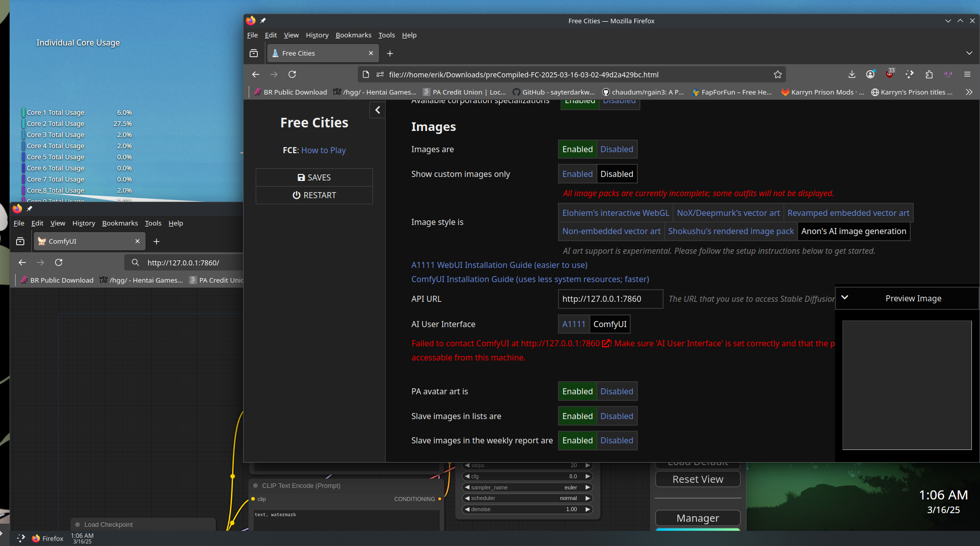Collapse the Preview Image panel chevron
The image size is (980, 546).
click(x=845, y=298)
